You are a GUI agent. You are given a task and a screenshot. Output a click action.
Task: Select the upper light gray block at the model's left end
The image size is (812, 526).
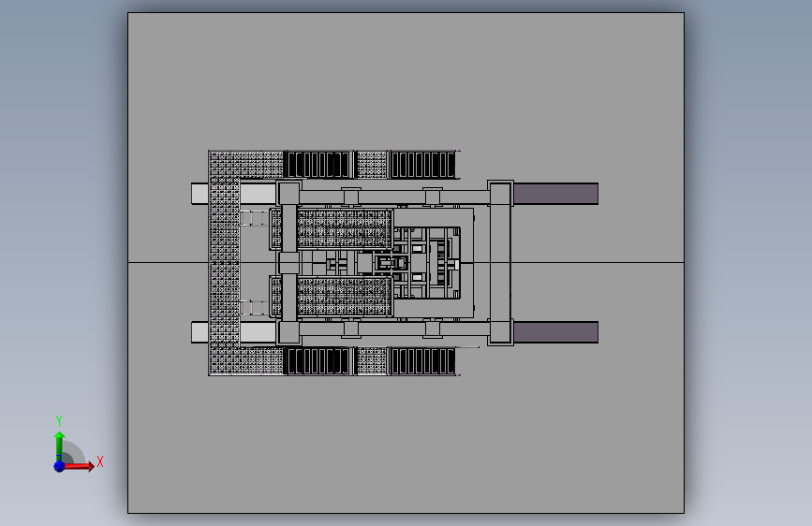199,194
